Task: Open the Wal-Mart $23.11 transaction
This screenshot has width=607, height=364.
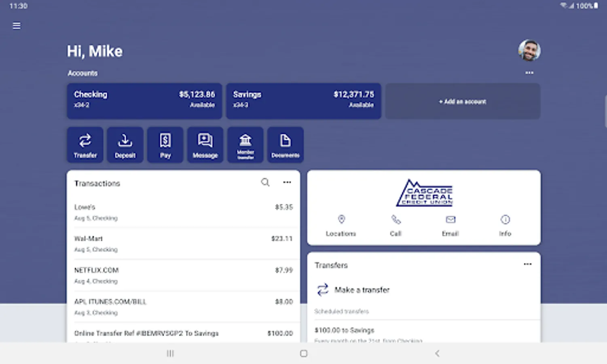Action: [x=184, y=243]
